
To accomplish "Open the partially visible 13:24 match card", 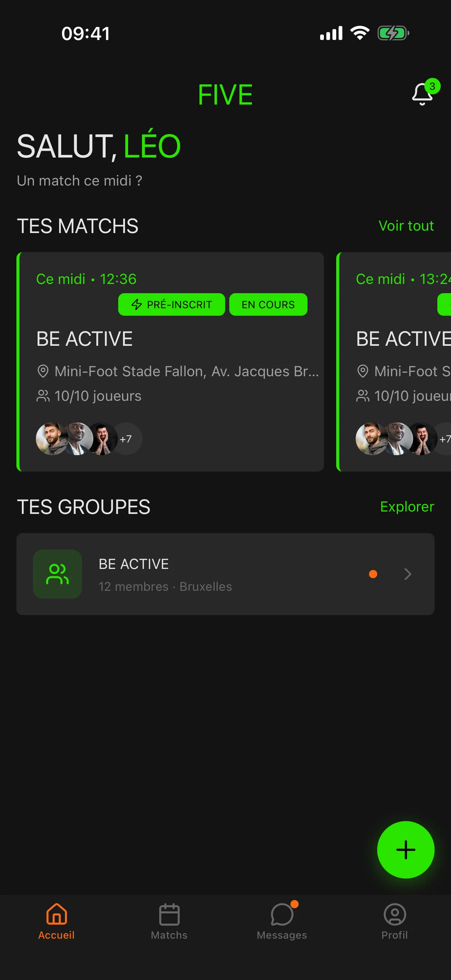I will pos(394,361).
